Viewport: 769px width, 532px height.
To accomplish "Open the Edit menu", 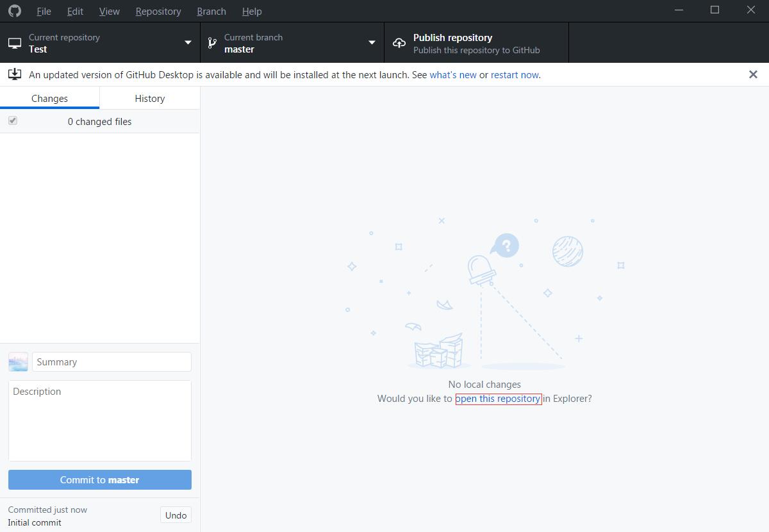I will point(75,11).
